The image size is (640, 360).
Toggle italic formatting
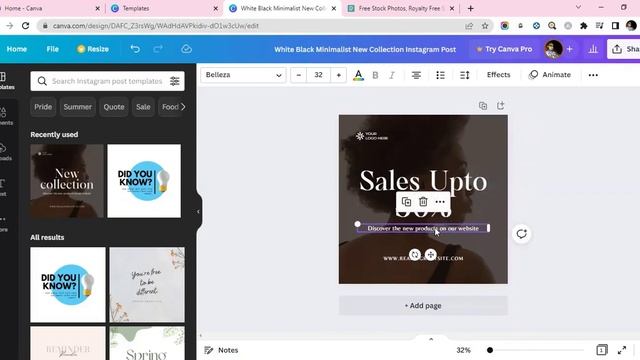click(x=392, y=75)
